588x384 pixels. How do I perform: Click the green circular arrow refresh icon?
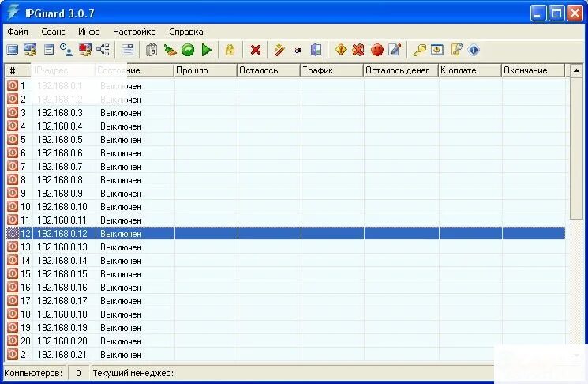click(x=188, y=50)
